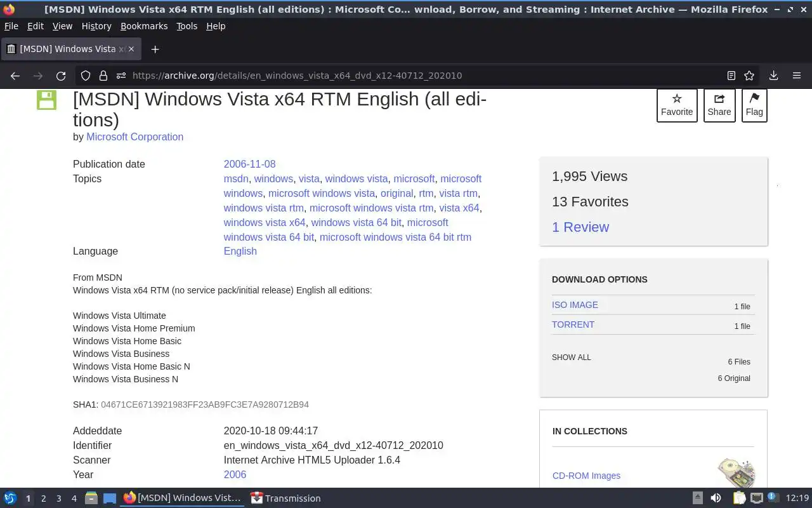Show site security info via padlock icon

point(103,76)
